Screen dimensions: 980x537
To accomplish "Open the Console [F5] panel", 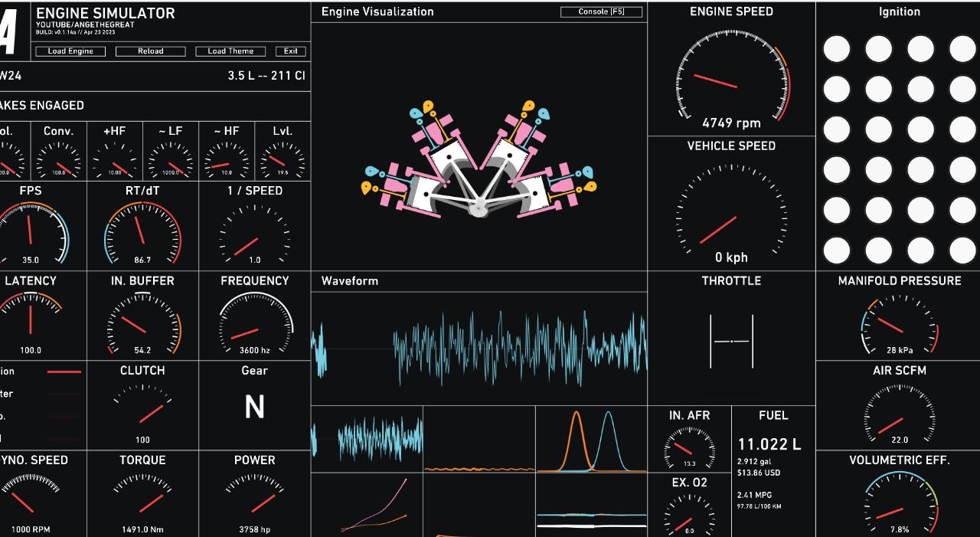I will [601, 12].
